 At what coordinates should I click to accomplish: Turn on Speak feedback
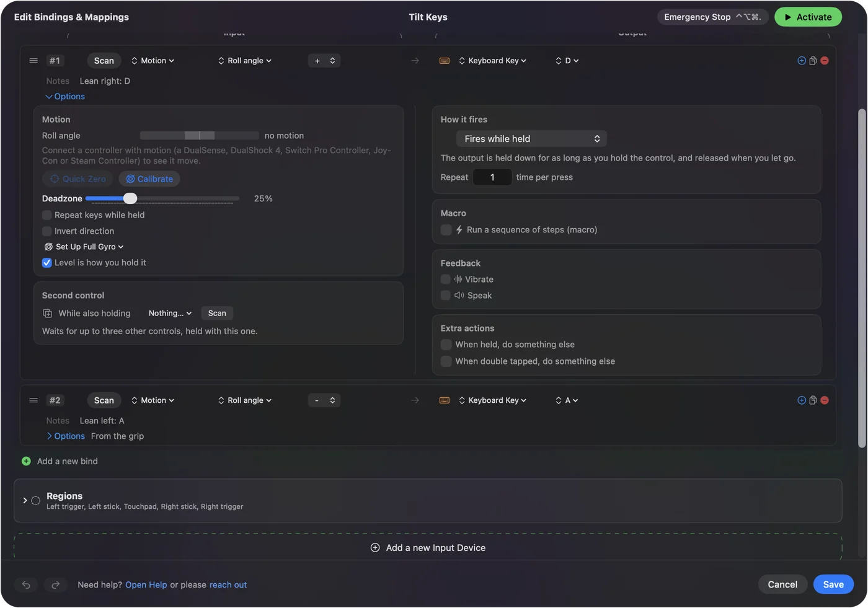[x=446, y=296]
